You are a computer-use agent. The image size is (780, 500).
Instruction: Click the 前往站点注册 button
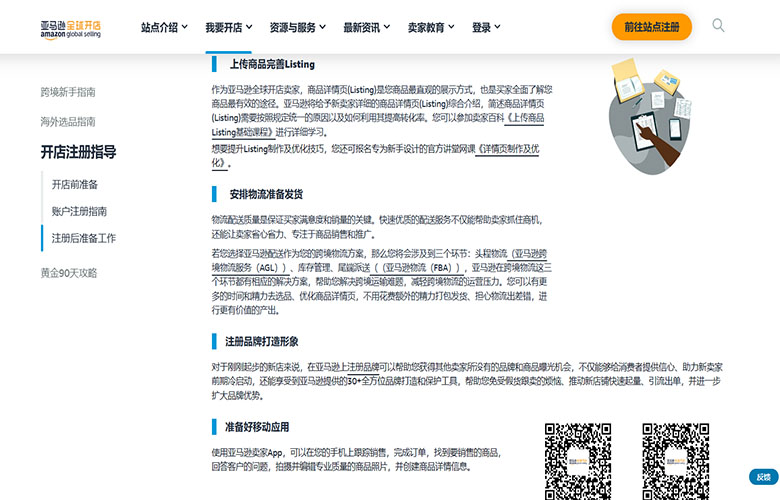pos(652,27)
